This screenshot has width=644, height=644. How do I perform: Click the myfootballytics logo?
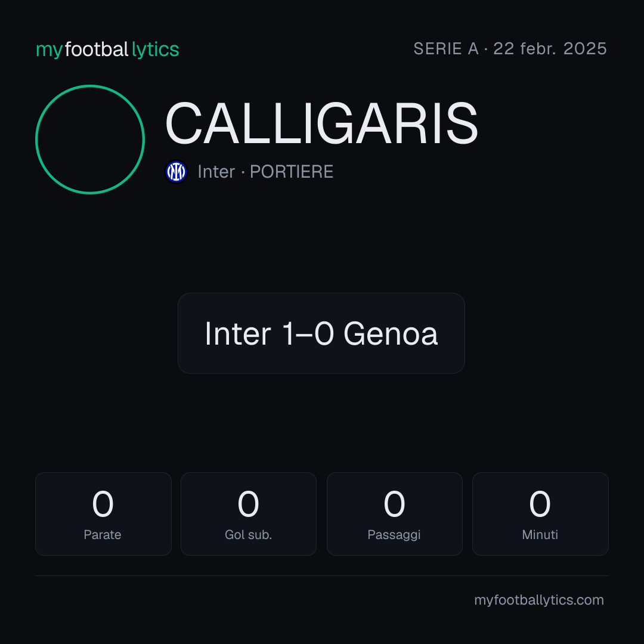pos(107,49)
